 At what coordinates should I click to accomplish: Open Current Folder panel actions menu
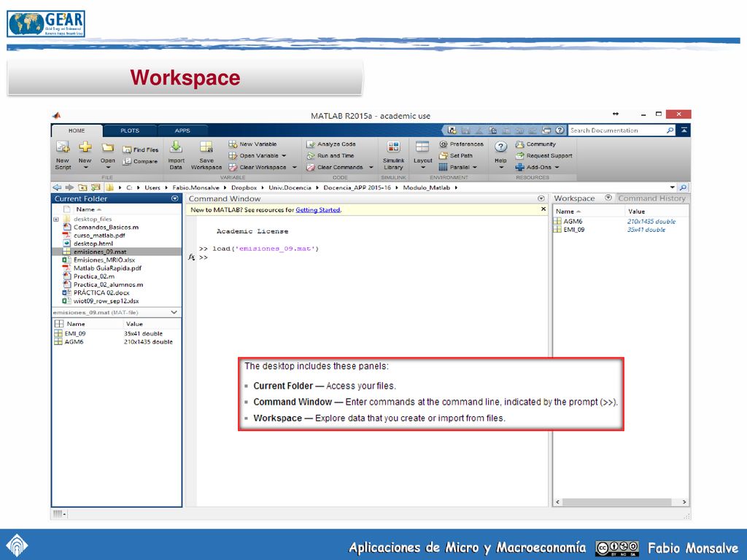[175, 198]
